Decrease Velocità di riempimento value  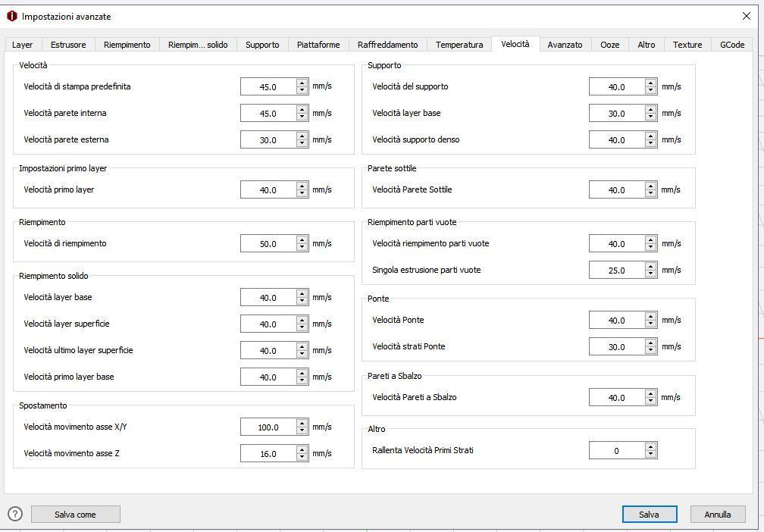pos(302,248)
